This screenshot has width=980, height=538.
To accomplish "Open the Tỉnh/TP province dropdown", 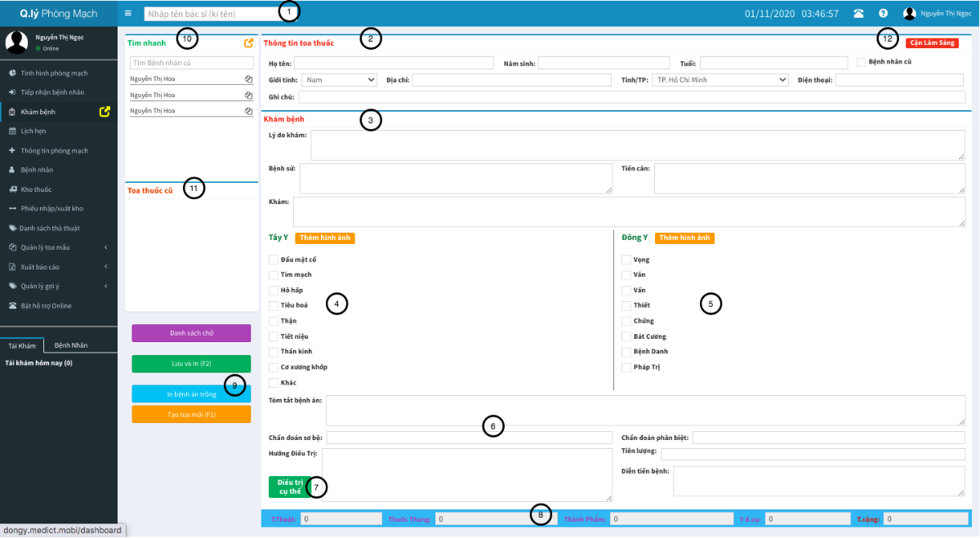I will tap(718, 79).
